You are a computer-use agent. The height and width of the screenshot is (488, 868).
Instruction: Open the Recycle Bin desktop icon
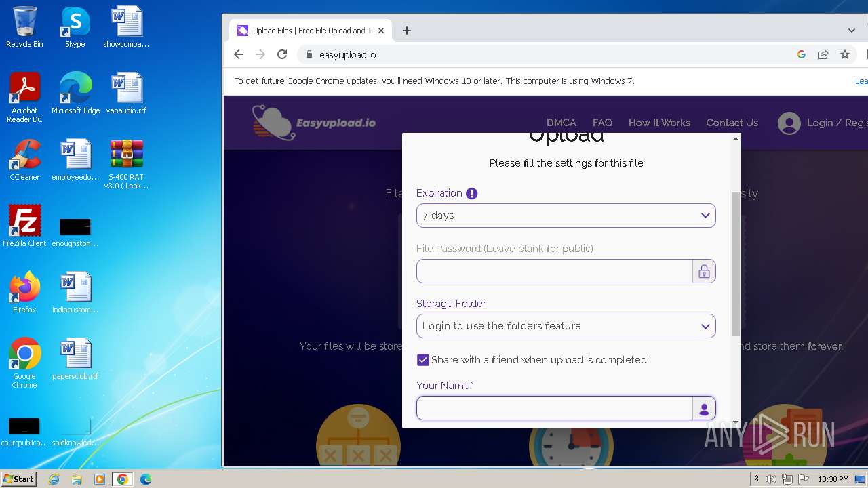24,27
